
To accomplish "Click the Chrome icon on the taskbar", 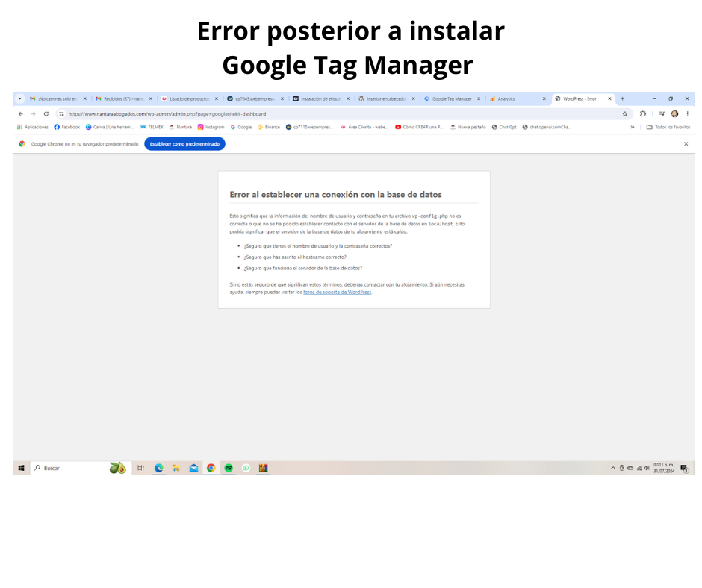I will point(211,468).
